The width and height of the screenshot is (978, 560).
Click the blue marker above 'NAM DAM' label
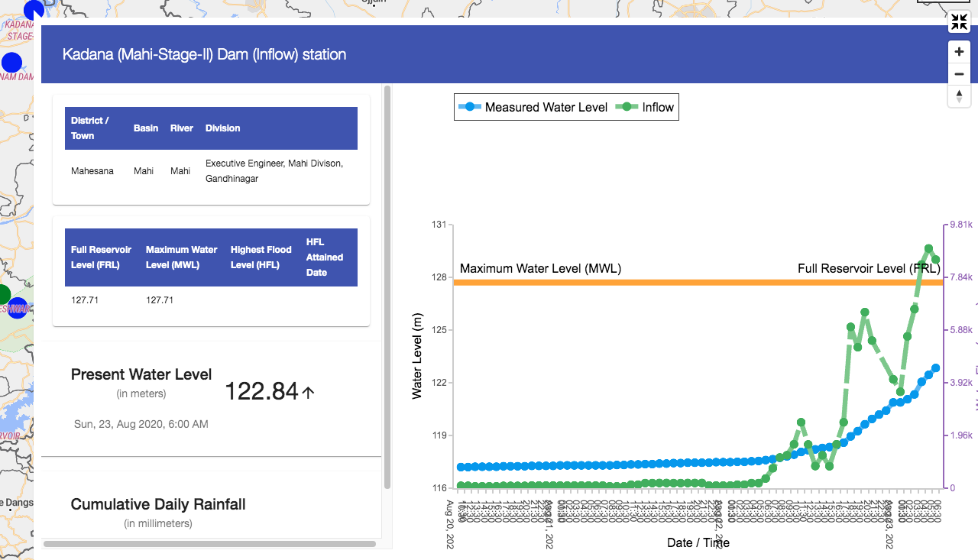(x=11, y=63)
